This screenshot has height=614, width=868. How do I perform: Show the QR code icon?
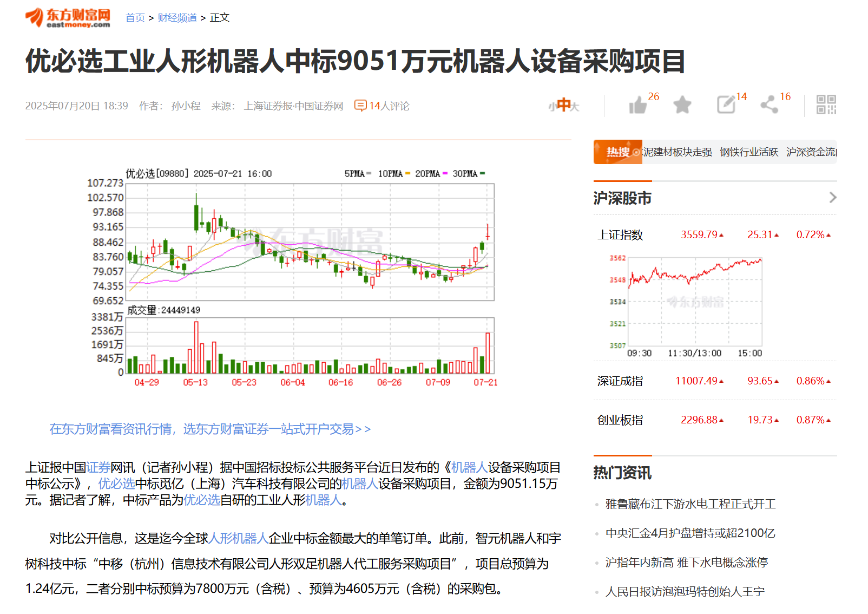[x=826, y=104]
